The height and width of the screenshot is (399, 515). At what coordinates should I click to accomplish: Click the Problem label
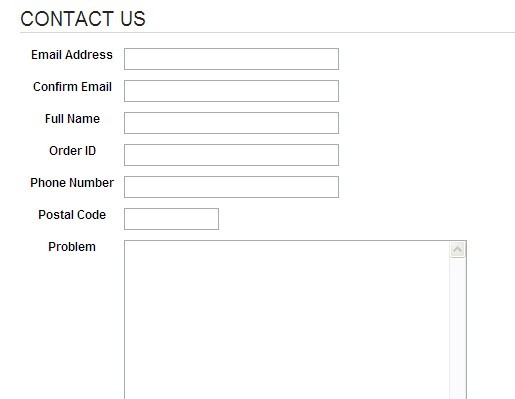72,247
